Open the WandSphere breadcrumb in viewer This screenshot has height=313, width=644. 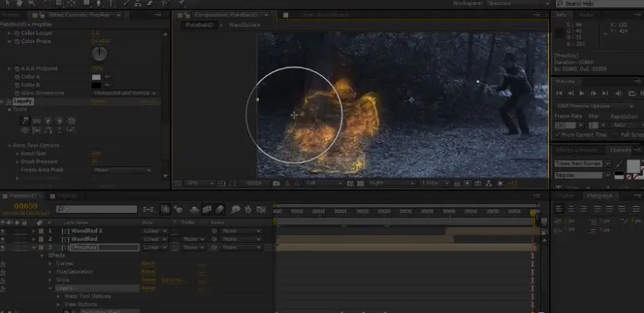pos(244,25)
